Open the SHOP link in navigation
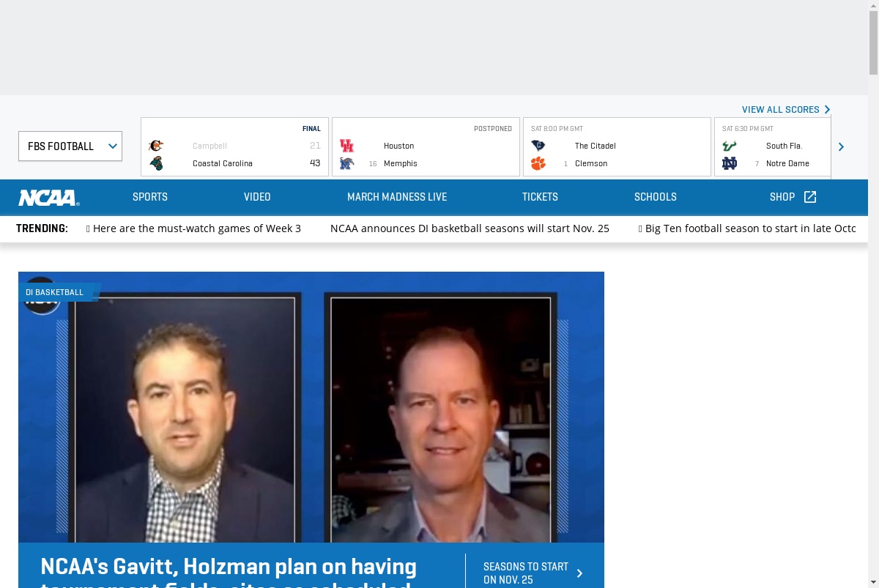This screenshot has height=588, width=879. tap(782, 197)
